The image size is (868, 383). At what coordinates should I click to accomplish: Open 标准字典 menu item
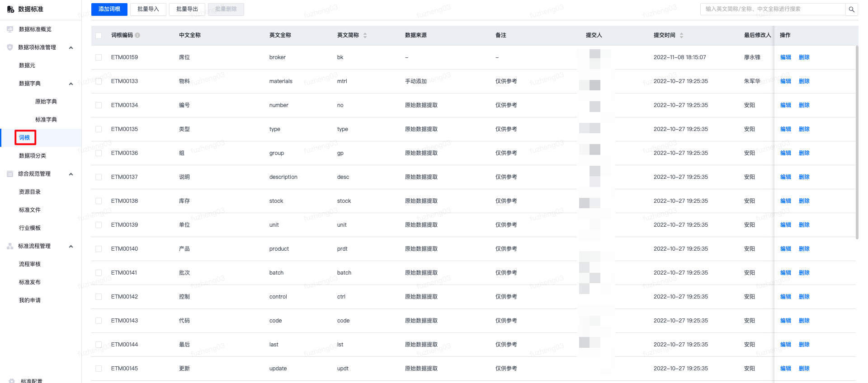tap(46, 120)
